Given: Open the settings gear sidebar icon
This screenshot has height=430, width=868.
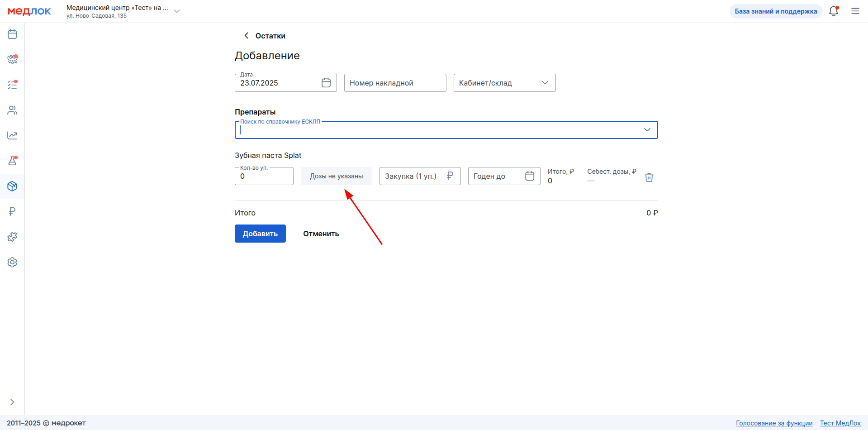Looking at the screenshot, I should tap(12, 262).
